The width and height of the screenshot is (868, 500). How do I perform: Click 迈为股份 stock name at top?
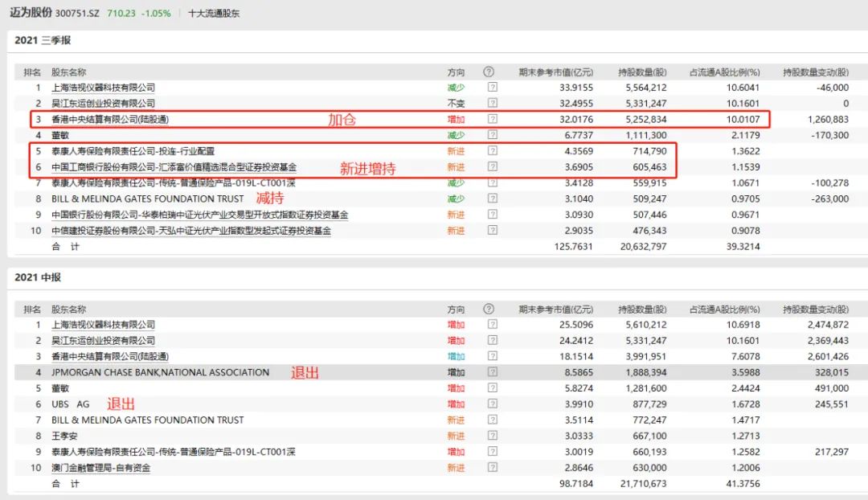tap(30, 13)
